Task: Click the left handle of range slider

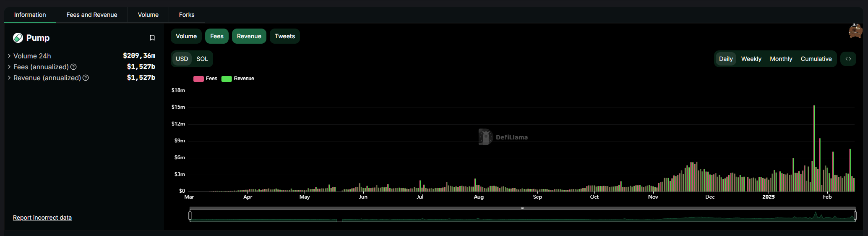Action: pos(190,215)
